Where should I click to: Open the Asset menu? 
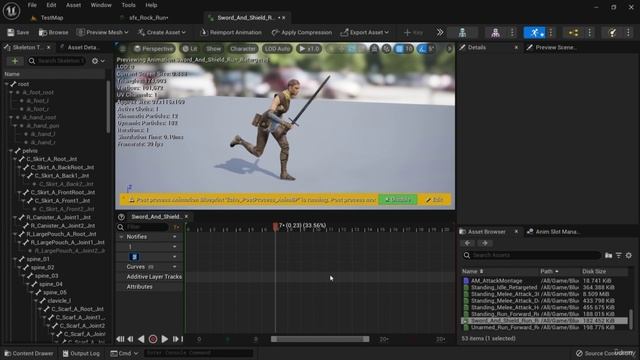tap(73, 5)
